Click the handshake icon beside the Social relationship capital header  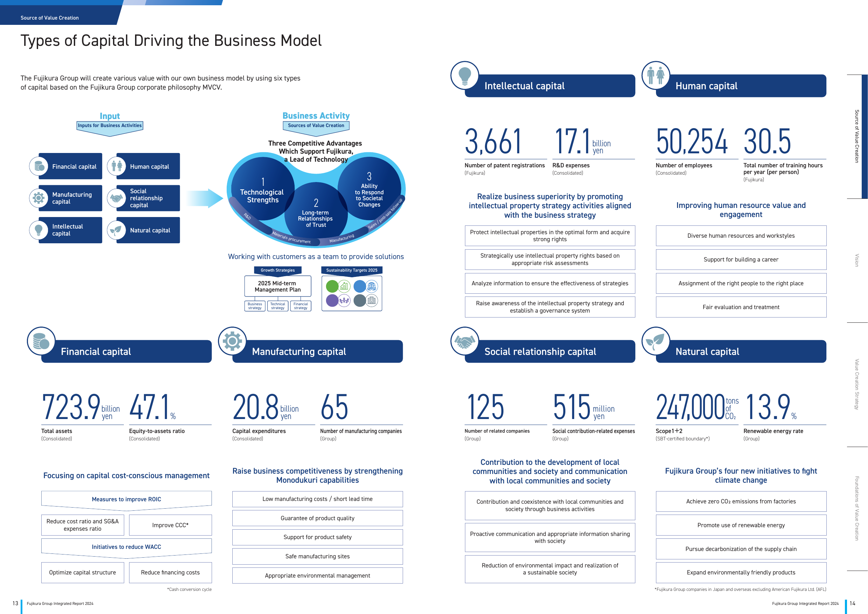465,341
